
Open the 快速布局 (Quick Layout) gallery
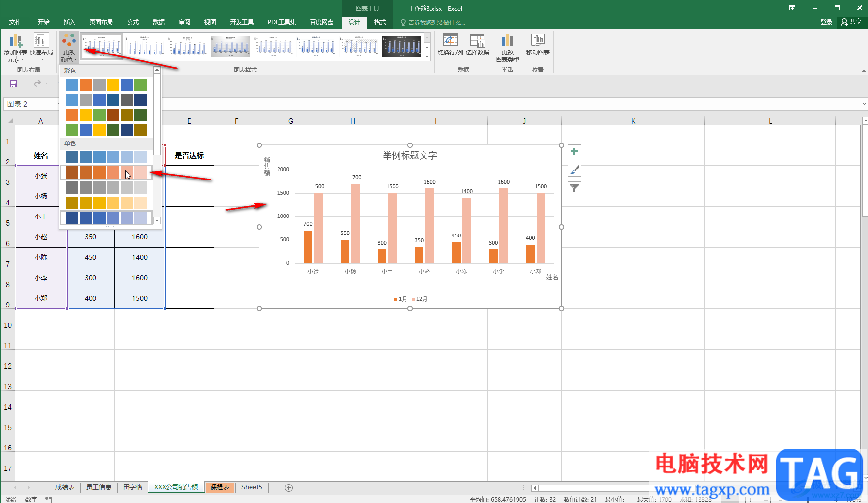pos(41,48)
